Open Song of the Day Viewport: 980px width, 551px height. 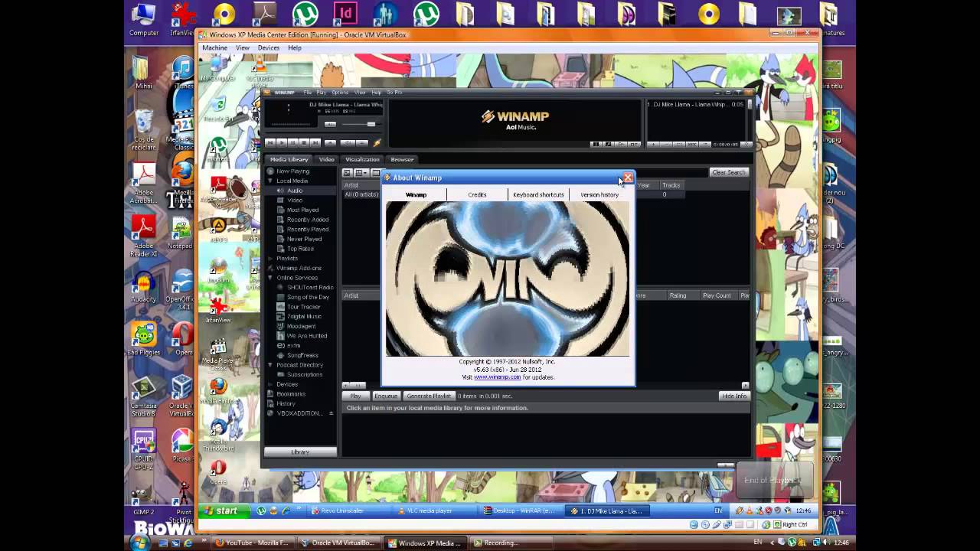click(308, 297)
